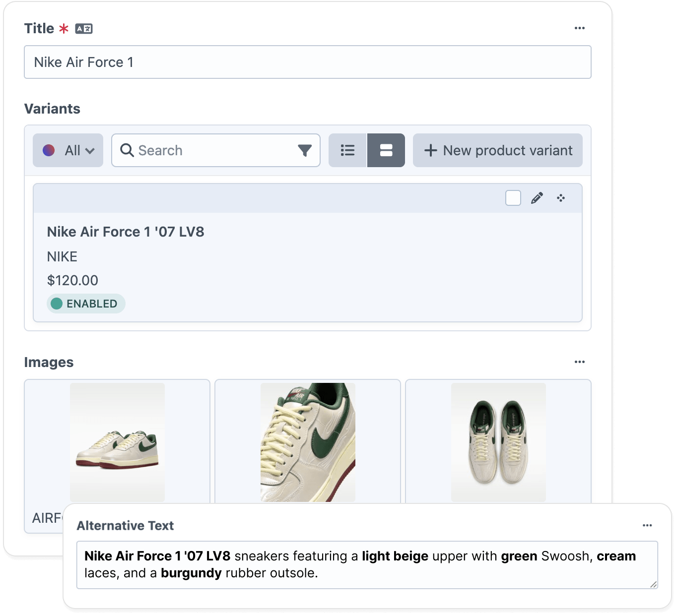Open the All variants status dropdown
This screenshot has height=616, width=677.
click(68, 150)
